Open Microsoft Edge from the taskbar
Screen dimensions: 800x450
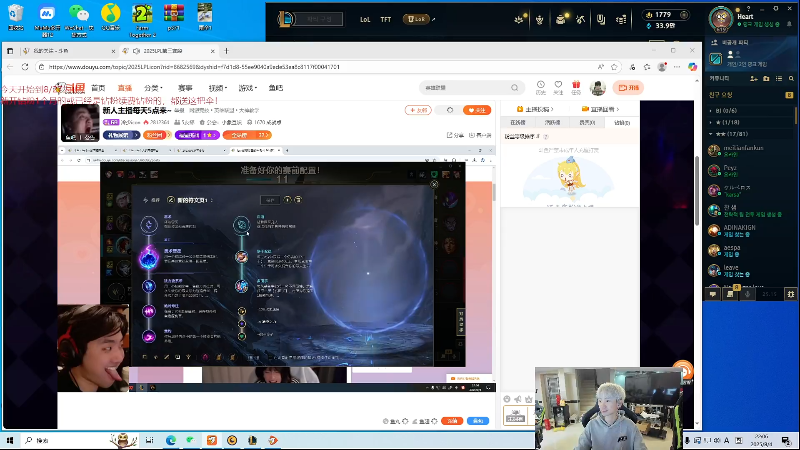click(170, 440)
